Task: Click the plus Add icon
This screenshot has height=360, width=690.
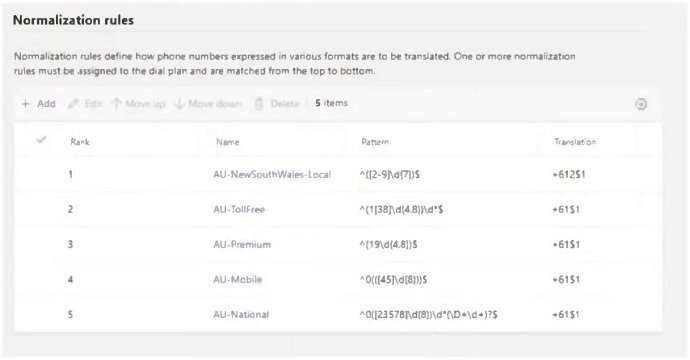Action: coord(26,104)
